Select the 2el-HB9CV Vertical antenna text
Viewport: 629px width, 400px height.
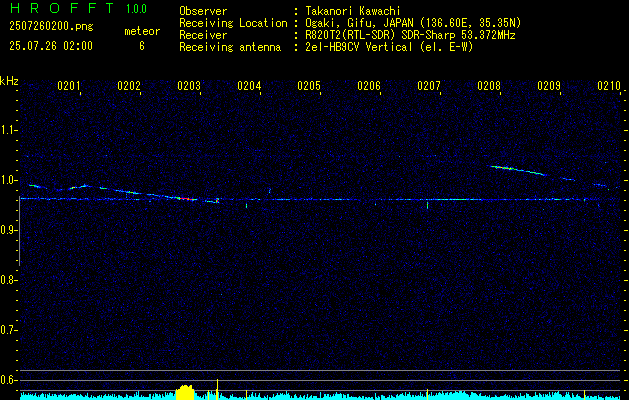click(x=389, y=47)
